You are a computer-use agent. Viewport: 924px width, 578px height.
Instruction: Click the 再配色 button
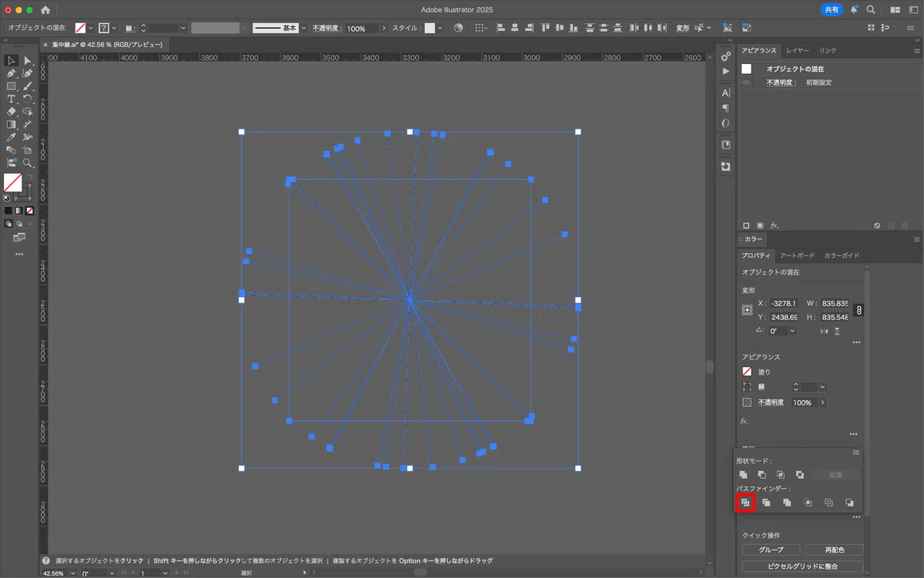[x=835, y=550]
